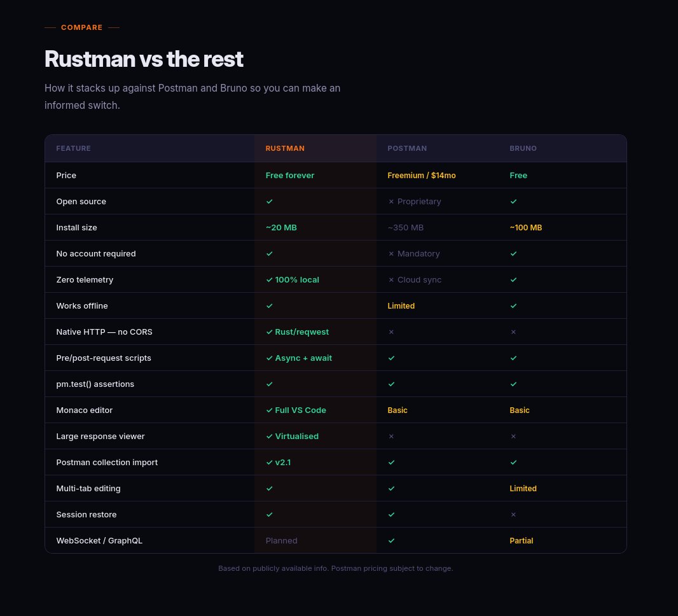Viewport: 678px width, 616px height.
Task: Click Bruno checkmark in pm.test() assertions row
Action: click(513, 384)
